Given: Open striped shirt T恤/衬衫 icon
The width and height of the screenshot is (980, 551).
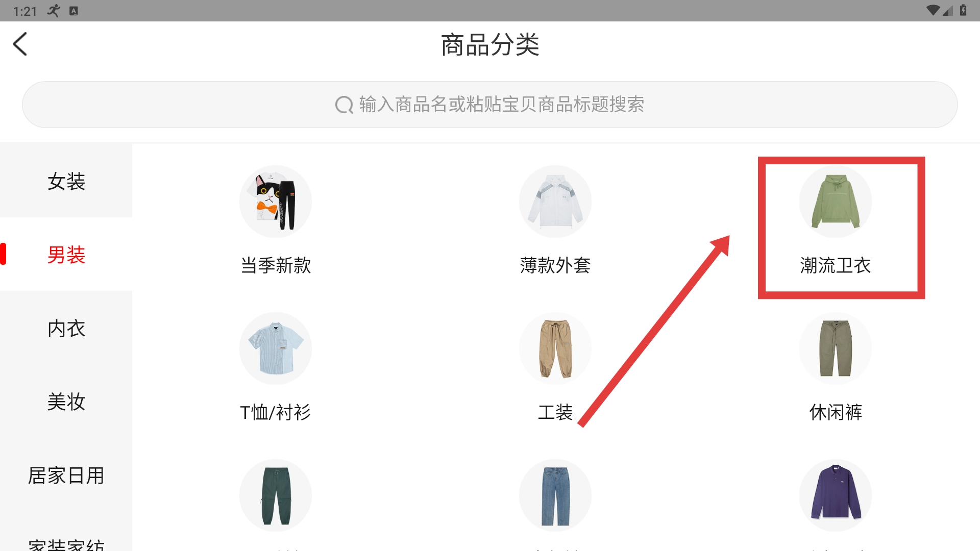Looking at the screenshot, I should (276, 348).
